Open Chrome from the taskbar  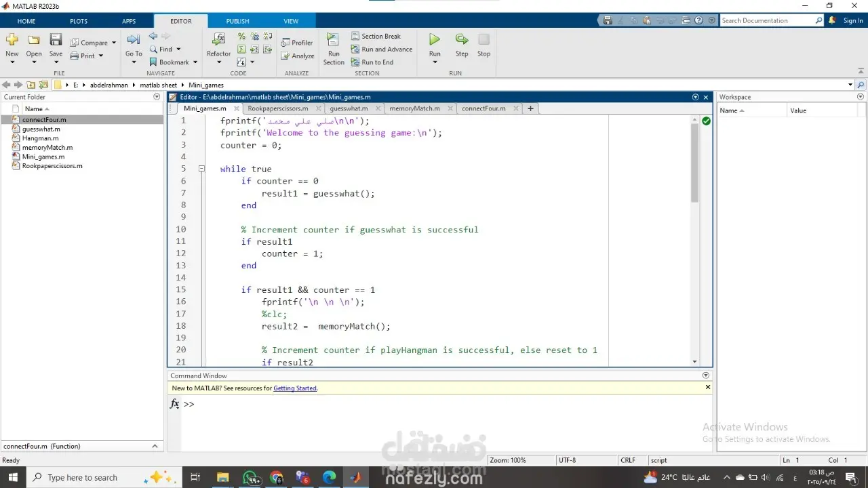(x=276, y=477)
